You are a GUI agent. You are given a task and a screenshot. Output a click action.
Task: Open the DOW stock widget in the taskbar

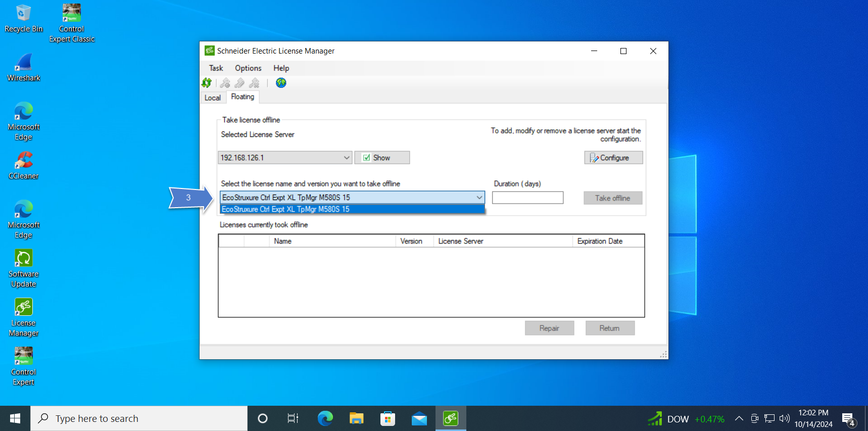pyautogui.click(x=686, y=419)
